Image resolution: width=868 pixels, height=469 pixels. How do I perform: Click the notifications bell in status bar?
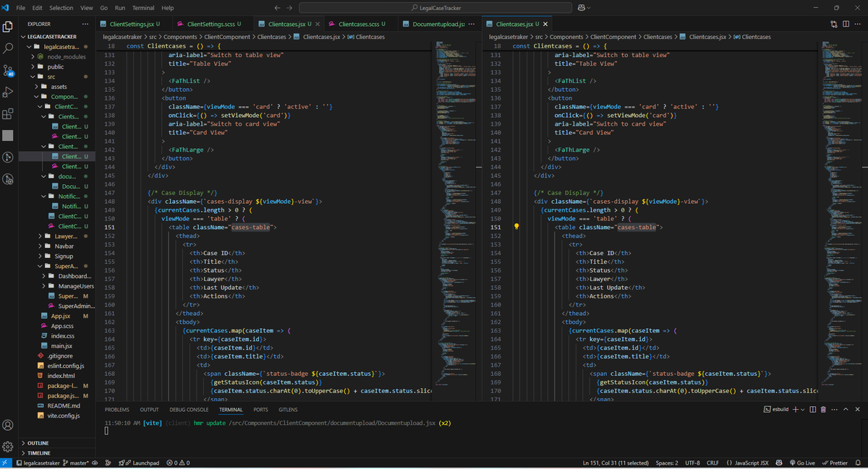(859, 462)
